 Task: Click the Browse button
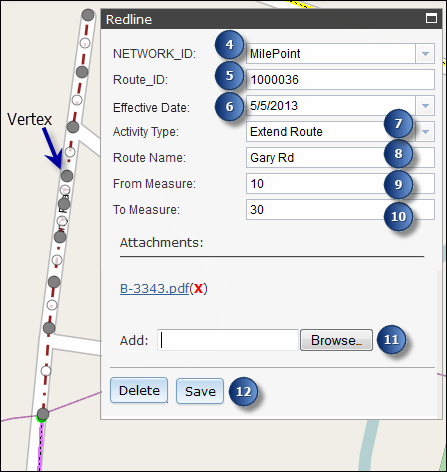(x=336, y=340)
